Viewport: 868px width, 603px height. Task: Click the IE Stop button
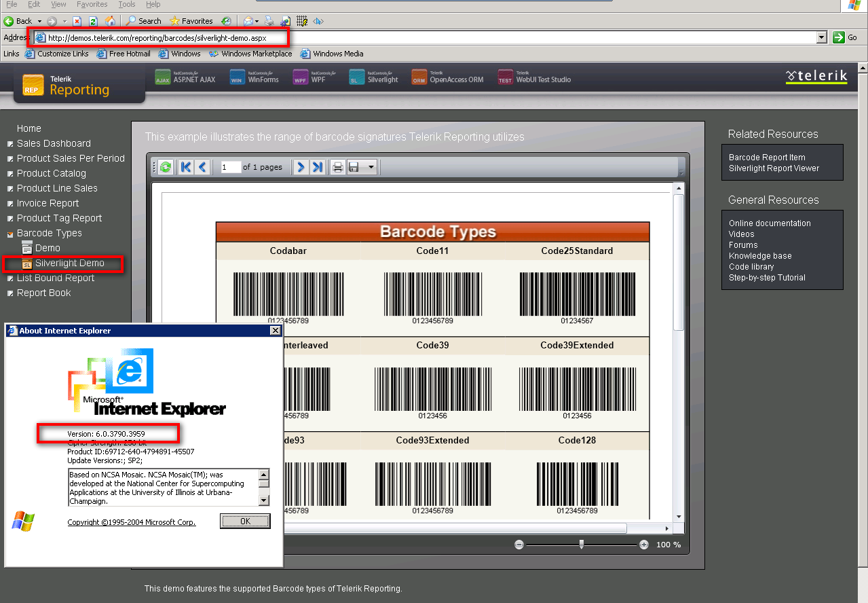[77, 21]
